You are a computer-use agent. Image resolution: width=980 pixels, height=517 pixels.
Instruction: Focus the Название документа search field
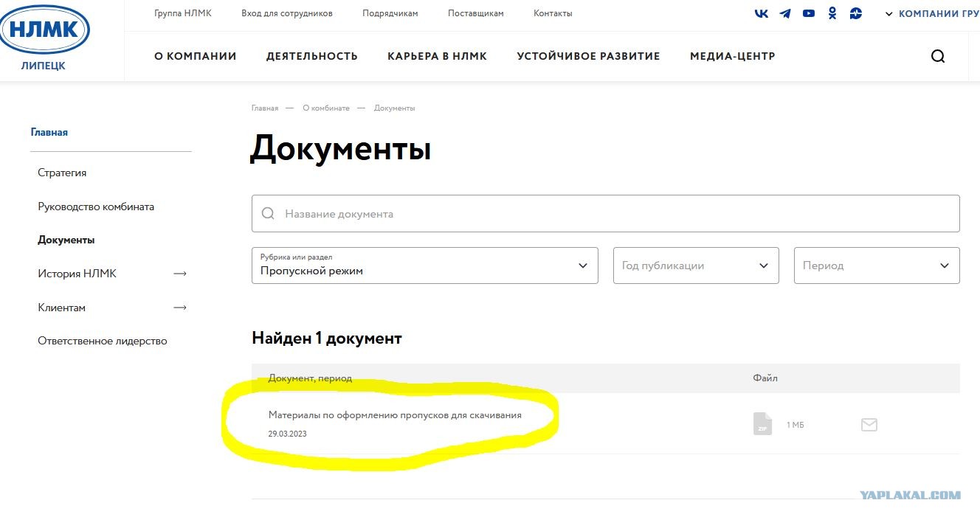tap(606, 214)
